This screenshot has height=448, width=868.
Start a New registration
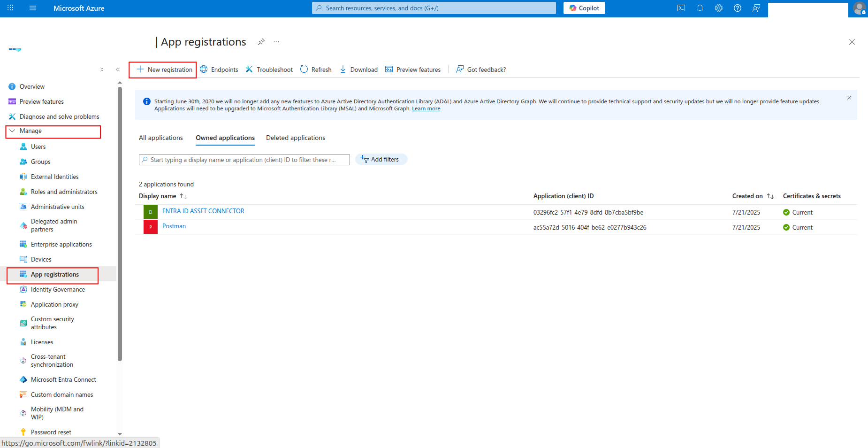click(x=162, y=70)
